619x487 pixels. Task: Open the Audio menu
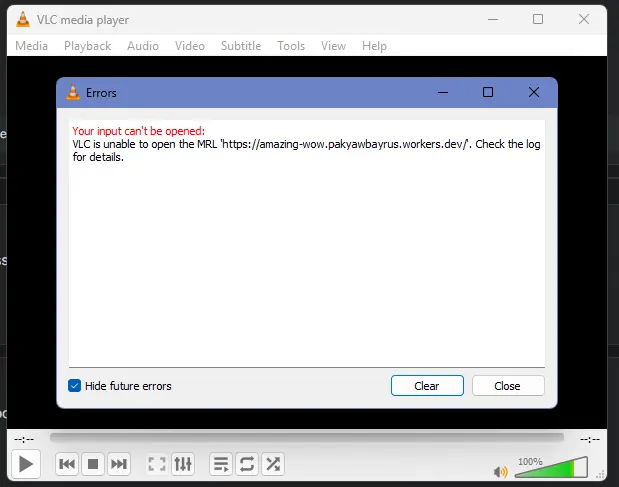(143, 46)
